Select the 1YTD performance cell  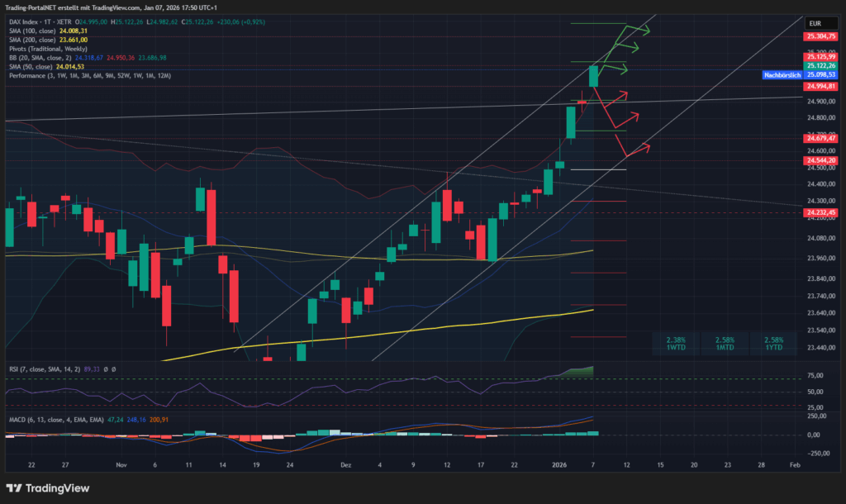(774, 344)
